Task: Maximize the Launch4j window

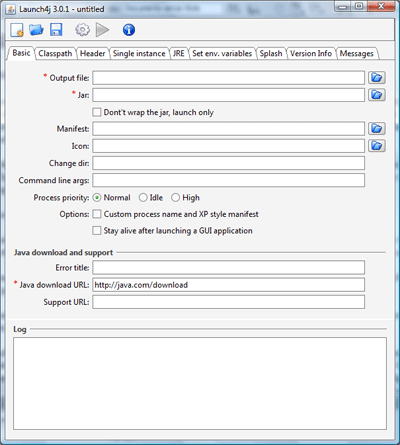Action: point(359,6)
